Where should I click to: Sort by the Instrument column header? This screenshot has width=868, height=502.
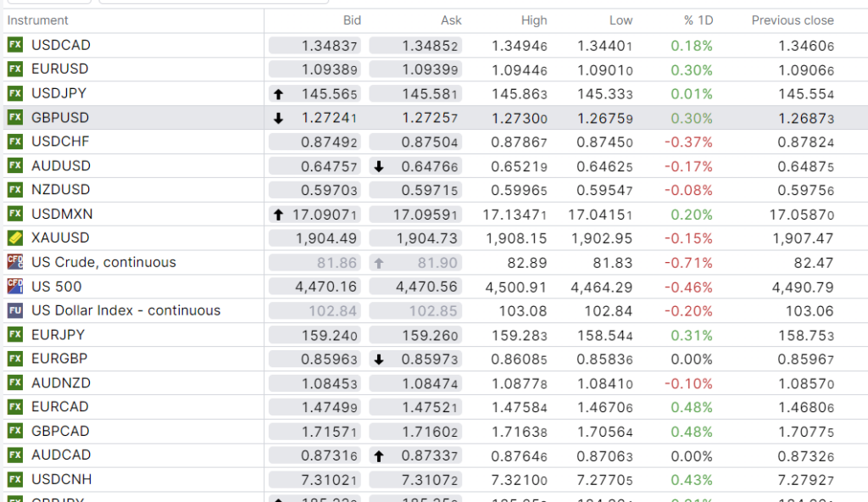tap(38, 20)
